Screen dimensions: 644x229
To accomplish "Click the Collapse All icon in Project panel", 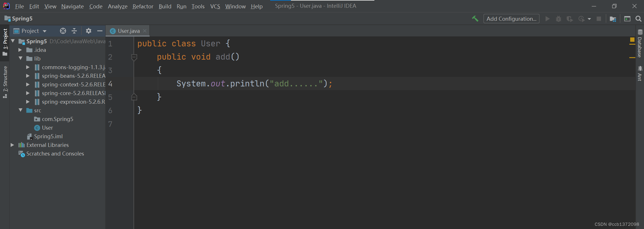I will click(74, 31).
